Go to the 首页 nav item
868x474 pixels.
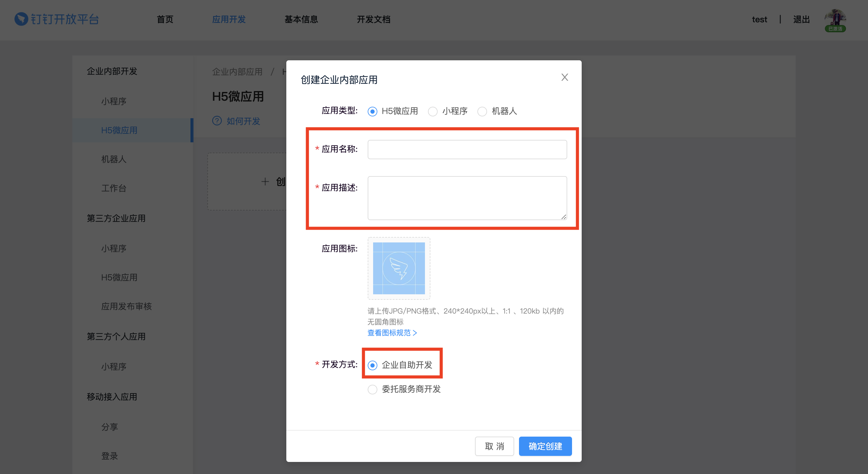coord(165,20)
